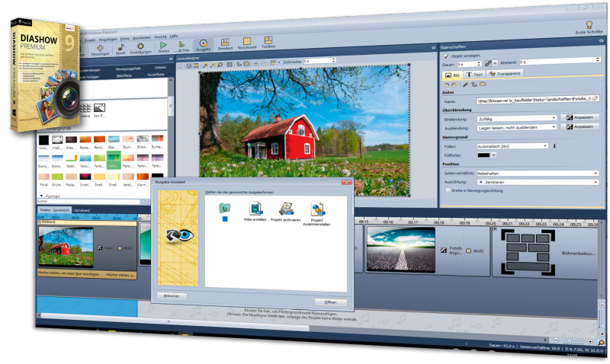Open the Toolbox layout view
Screen dimensions: 610x364
coord(268,42)
